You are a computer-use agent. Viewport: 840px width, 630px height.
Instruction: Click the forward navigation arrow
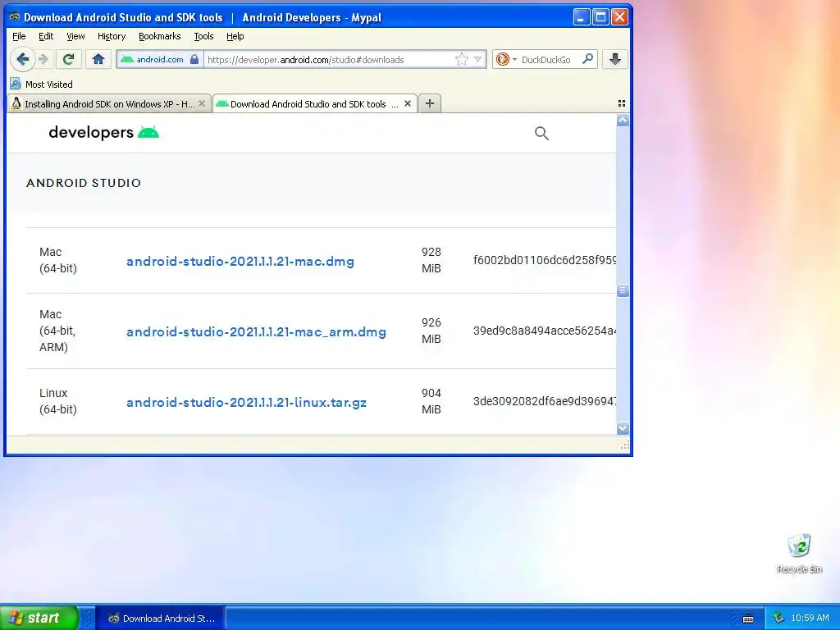44,59
